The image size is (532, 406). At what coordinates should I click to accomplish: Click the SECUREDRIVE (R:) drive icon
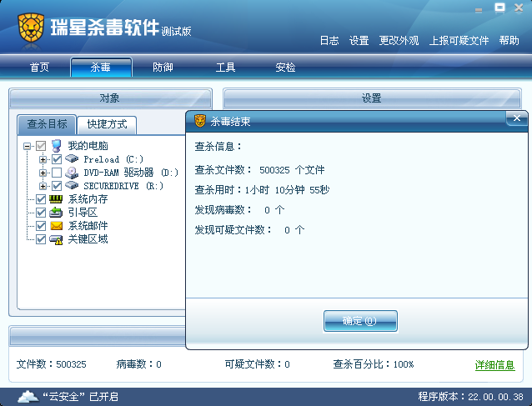[72, 185]
